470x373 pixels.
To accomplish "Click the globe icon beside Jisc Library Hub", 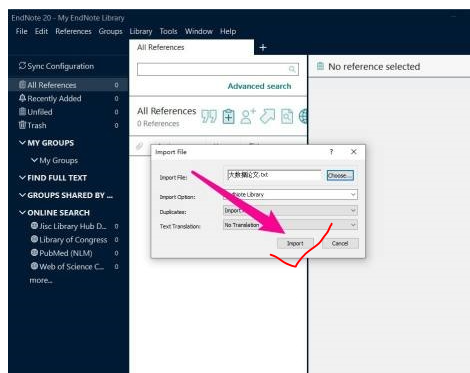I will (x=34, y=226).
